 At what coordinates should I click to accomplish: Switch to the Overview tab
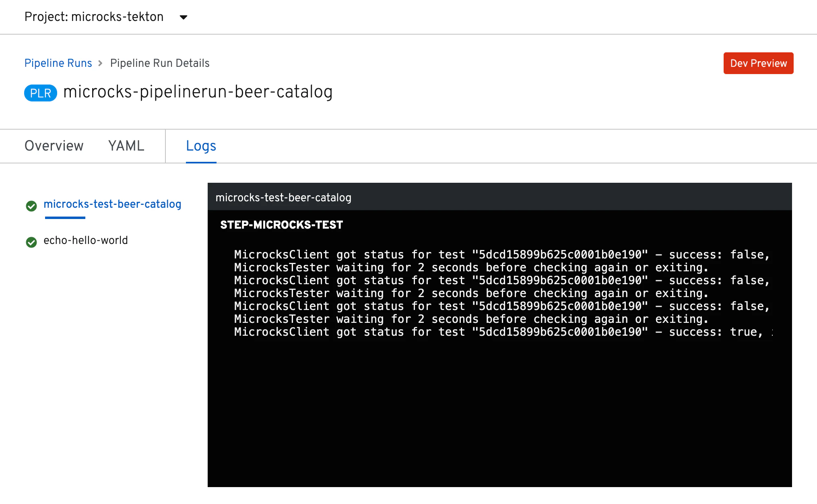click(54, 146)
